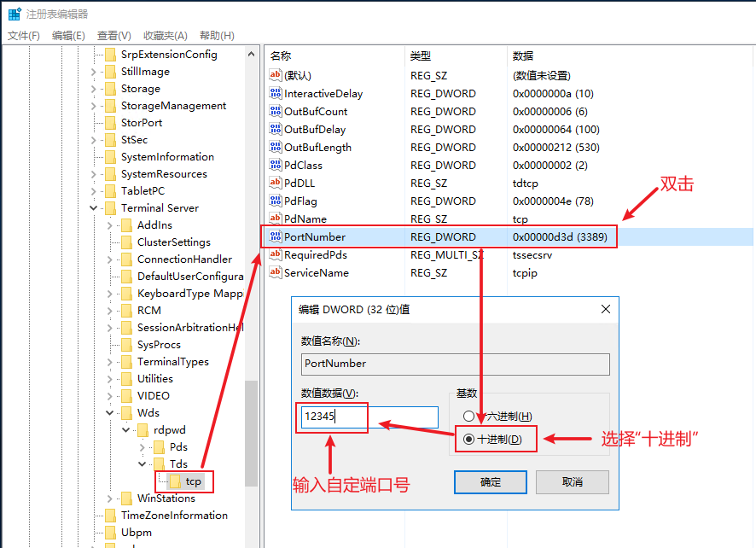Image resolution: width=756 pixels, height=548 pixels.
Task: Click the tssecsrv data value
Action: point(532,254)
